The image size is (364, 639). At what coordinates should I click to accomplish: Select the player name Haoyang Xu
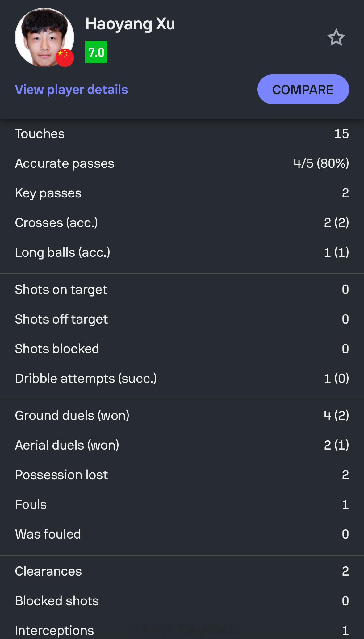pyautogui.click(x=130, y=24)
